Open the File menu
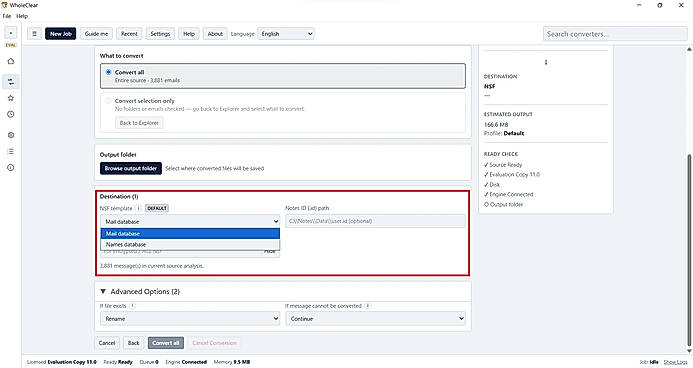Screen dimensions: 693x368 [7, 16]
